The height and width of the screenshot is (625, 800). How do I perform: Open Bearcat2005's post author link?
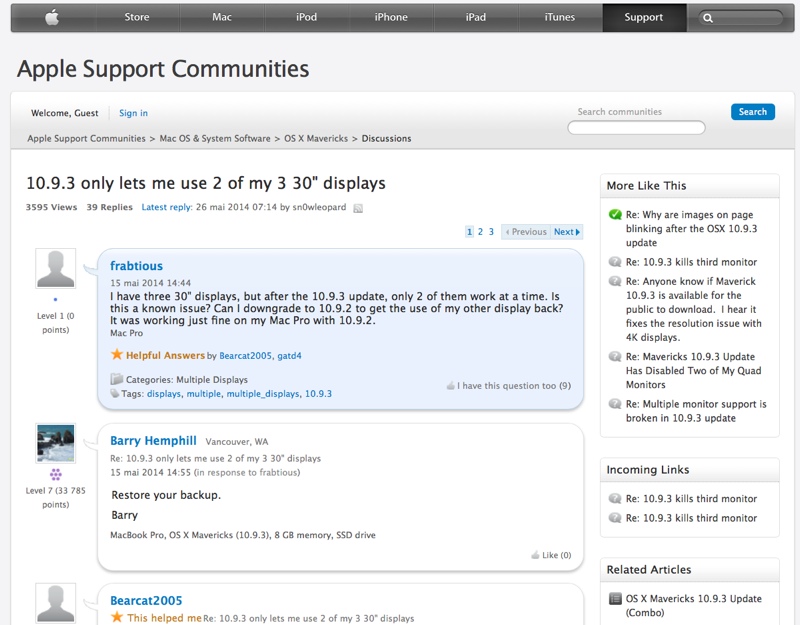point(146,601)
